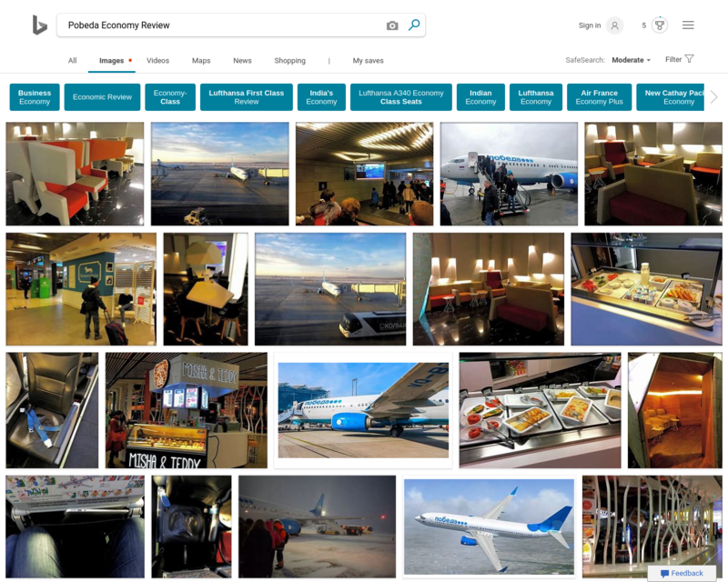This screenshot has width=728, height=582.
Task: Switch to the Videos tab
Action: pos(157,60)
